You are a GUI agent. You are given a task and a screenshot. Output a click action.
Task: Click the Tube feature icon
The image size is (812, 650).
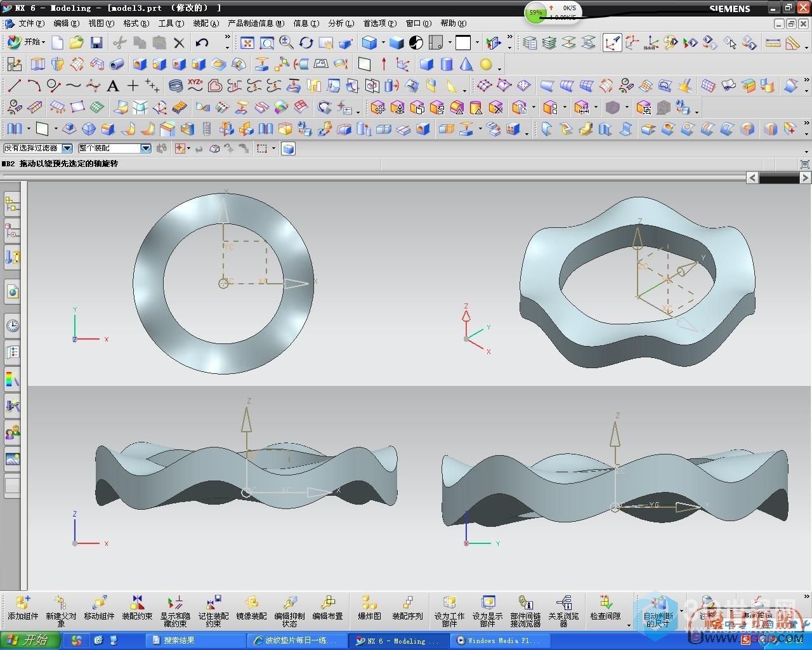[117, 64]
